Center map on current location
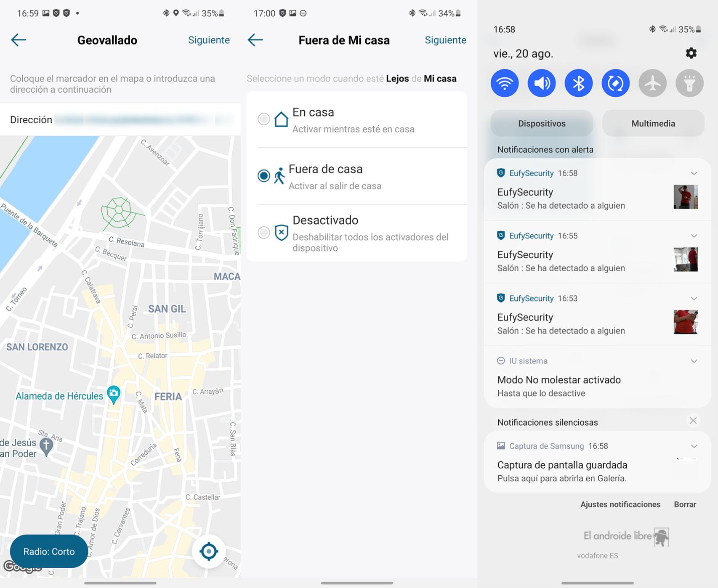718x588 pixels. (x=209, y=551)
